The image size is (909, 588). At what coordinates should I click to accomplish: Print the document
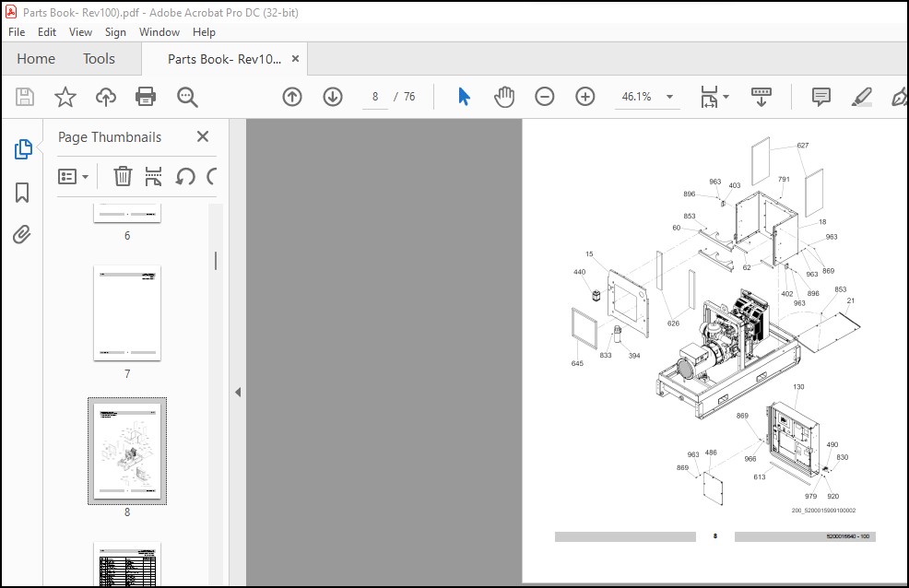click(x=146, y=97)
